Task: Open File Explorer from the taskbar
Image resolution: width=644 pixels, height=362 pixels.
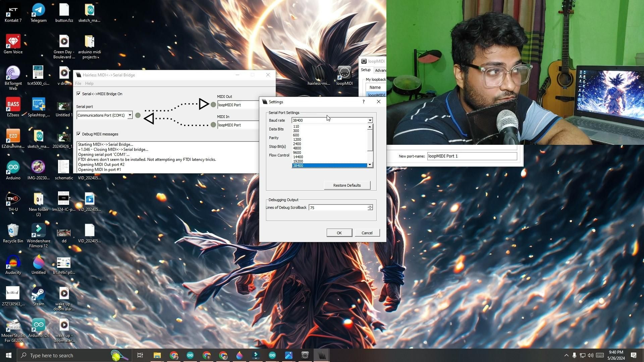Action: pyautogui.click(x=157, y=355)
